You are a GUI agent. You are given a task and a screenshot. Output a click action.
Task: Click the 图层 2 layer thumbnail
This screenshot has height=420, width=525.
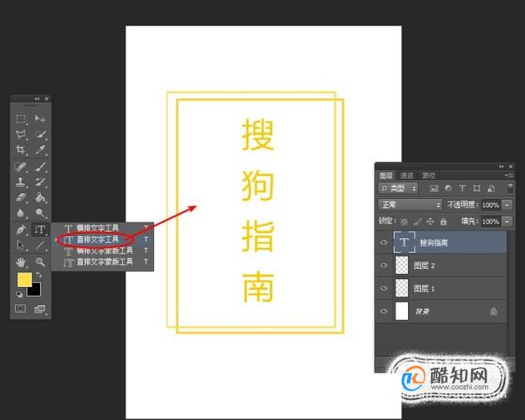(x=402, y=265)
